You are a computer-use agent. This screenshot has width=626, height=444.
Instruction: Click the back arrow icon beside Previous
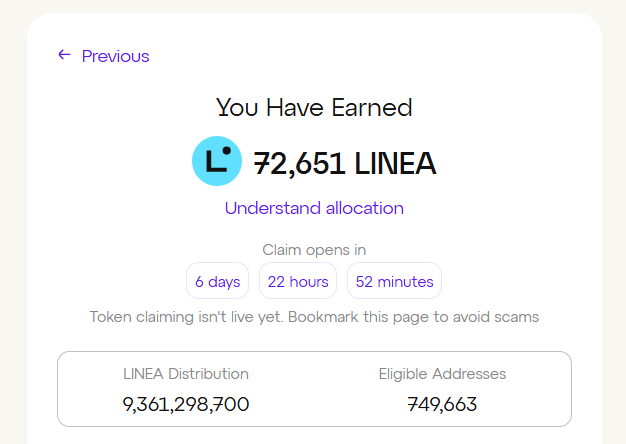click(64, 55)
